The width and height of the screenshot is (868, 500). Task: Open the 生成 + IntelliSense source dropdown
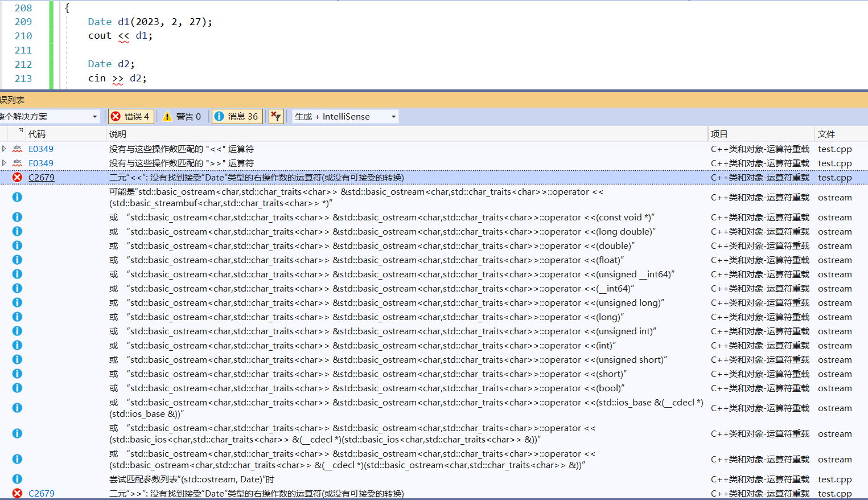point(345,117)
